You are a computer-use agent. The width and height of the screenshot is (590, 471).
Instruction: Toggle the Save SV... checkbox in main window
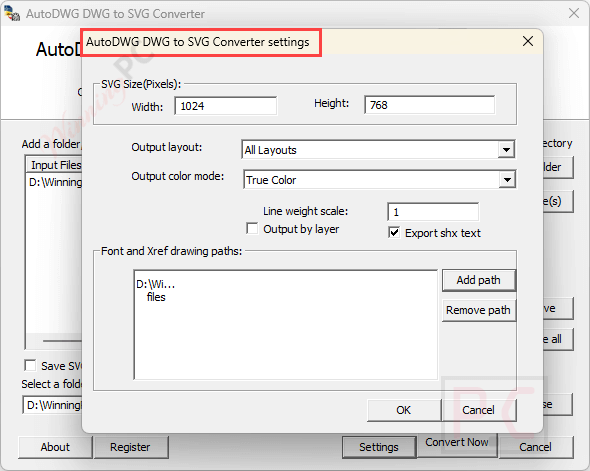[30, 365]
